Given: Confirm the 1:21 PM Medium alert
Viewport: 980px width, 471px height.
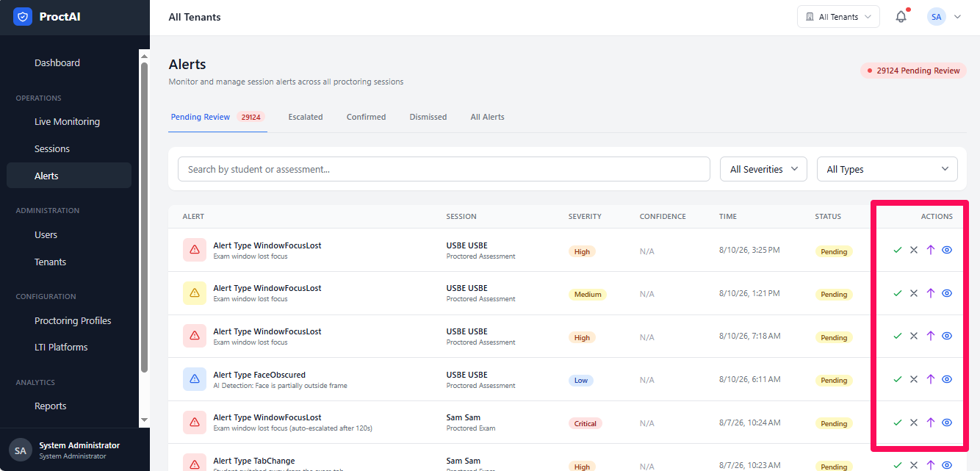Looking at the screenshot, I should (x=897, y=293).
